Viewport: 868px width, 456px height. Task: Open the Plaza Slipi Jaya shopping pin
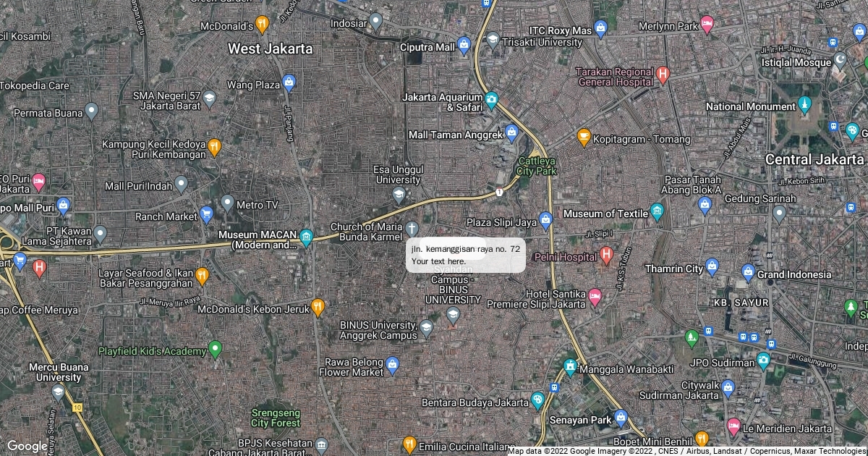(x=545, y=220)
